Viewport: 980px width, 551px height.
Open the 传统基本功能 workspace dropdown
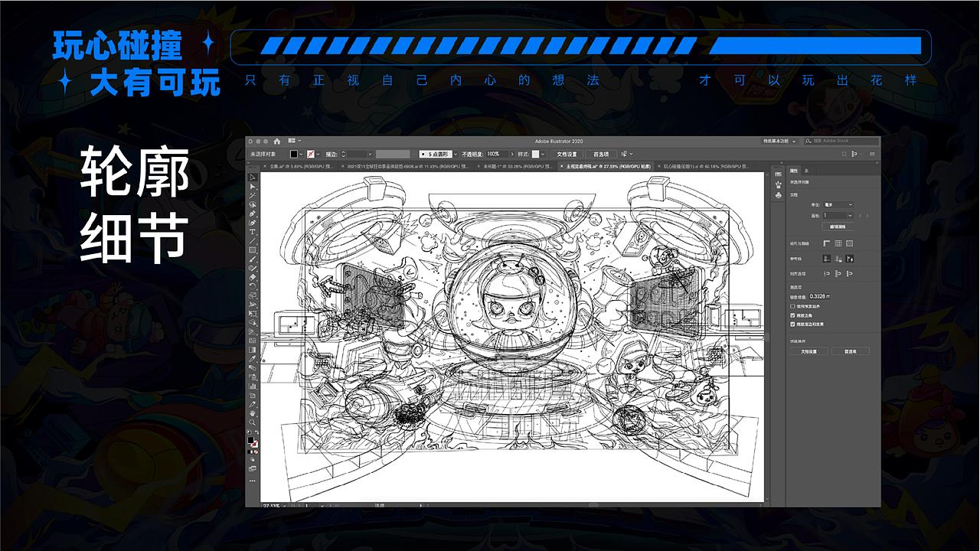coord(779,141)
